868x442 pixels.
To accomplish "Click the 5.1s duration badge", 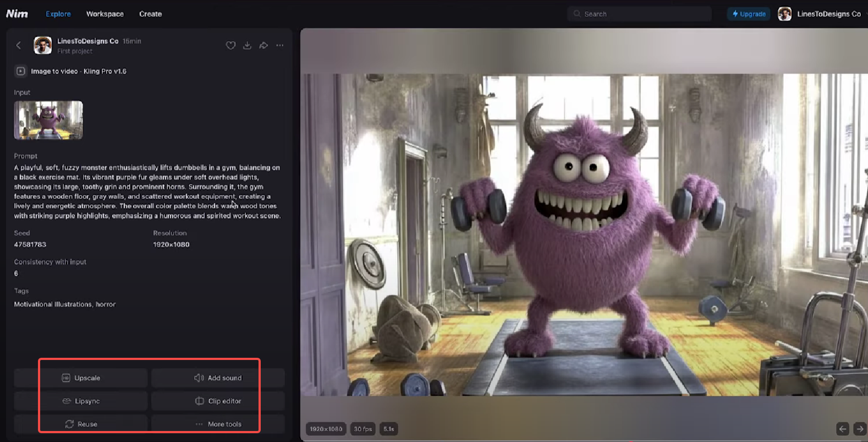I will tap(389, 429).
